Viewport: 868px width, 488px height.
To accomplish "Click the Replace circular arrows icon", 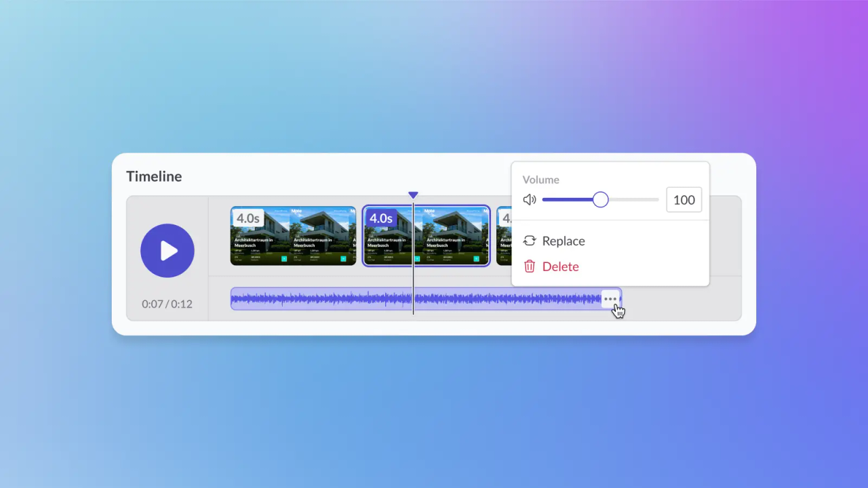I will (530, 241).
